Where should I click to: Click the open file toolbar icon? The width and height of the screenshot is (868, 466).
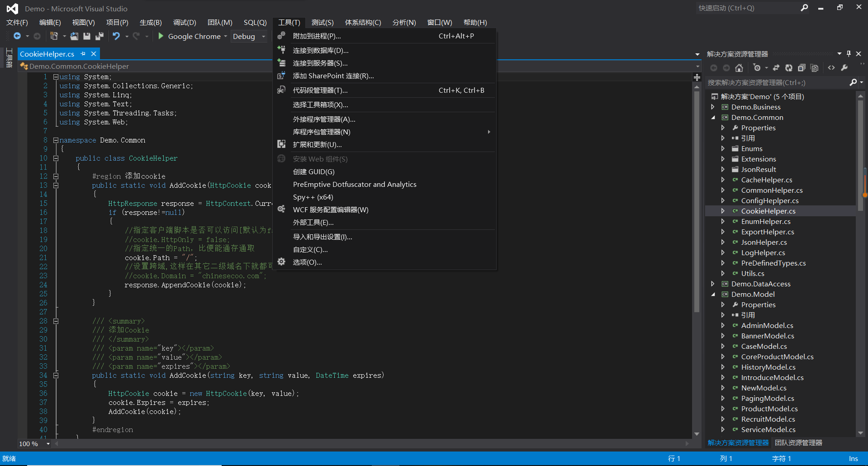coord(74,36)
